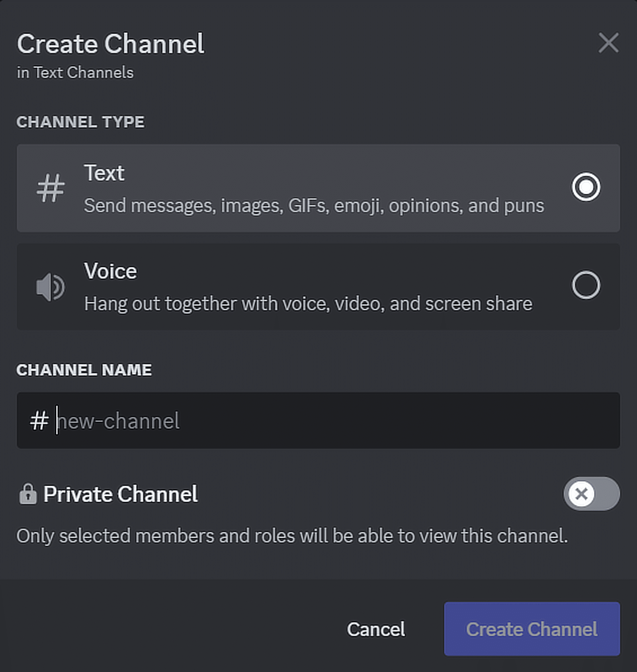The width and height of the screenshot is (637, 672).
Task: Click the speaker icon beside Voice
Action: tap(50, 287)
